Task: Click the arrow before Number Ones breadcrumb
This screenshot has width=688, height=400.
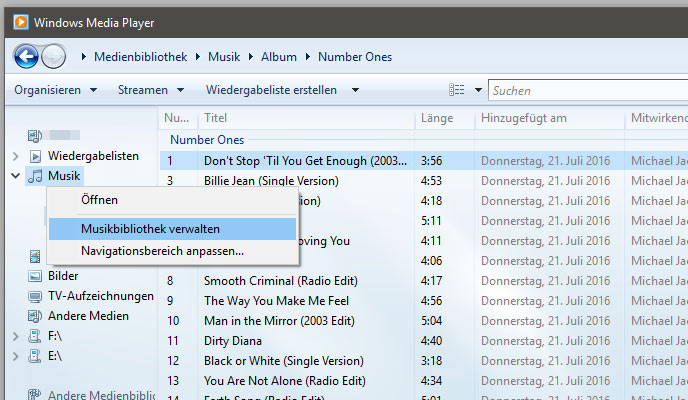Action: [x=308, y=57]
